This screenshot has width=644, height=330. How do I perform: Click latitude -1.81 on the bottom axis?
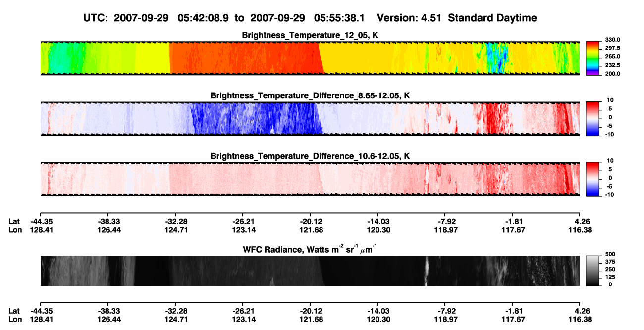click(513, 311)
